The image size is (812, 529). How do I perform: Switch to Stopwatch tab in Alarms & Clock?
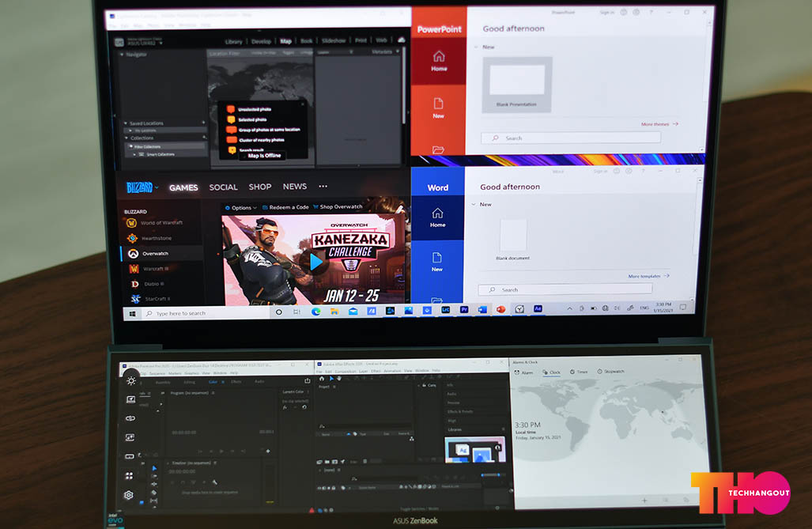point(610,372)
